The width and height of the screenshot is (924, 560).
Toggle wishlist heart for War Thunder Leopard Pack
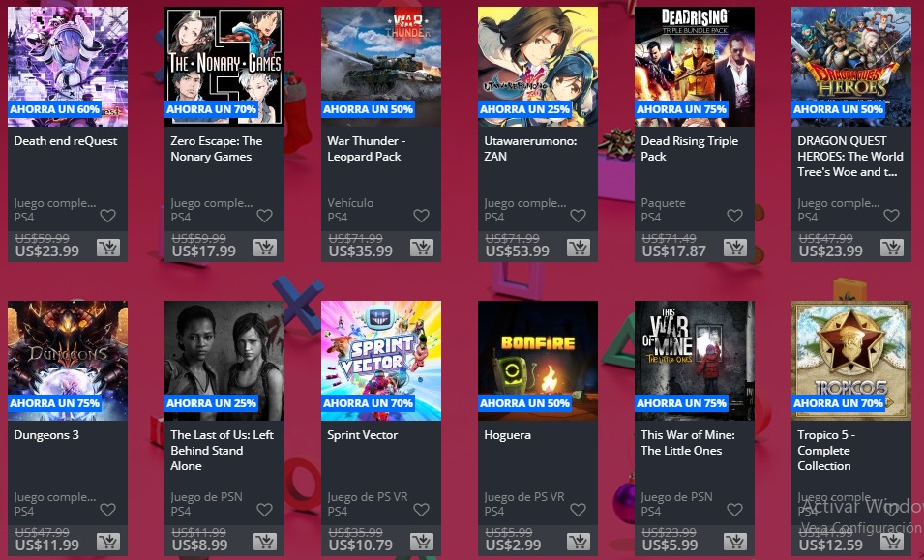point(421,216)
